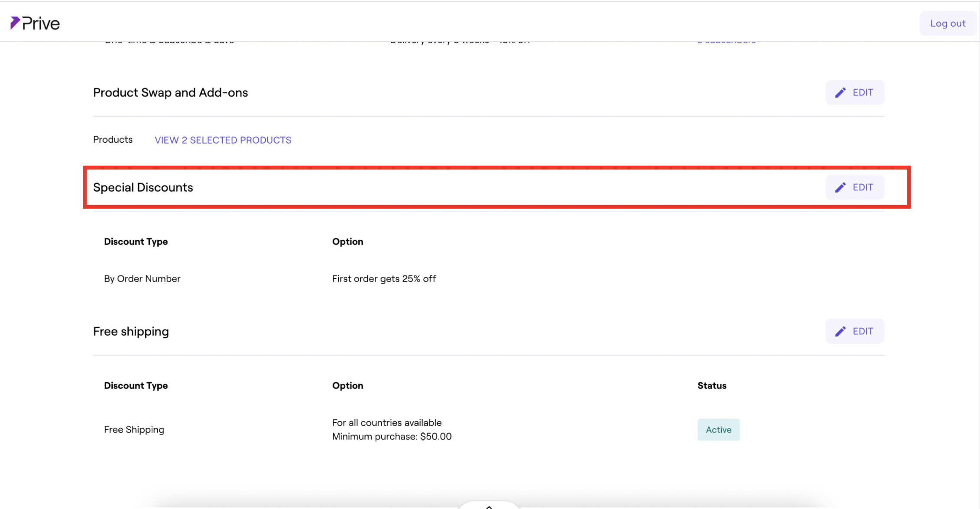Image resolution: width=980 pixels, height=509 pixels.
Task: Open VIEW 2 SELECTED PRODUCTS link
Action: click(223, 140)
